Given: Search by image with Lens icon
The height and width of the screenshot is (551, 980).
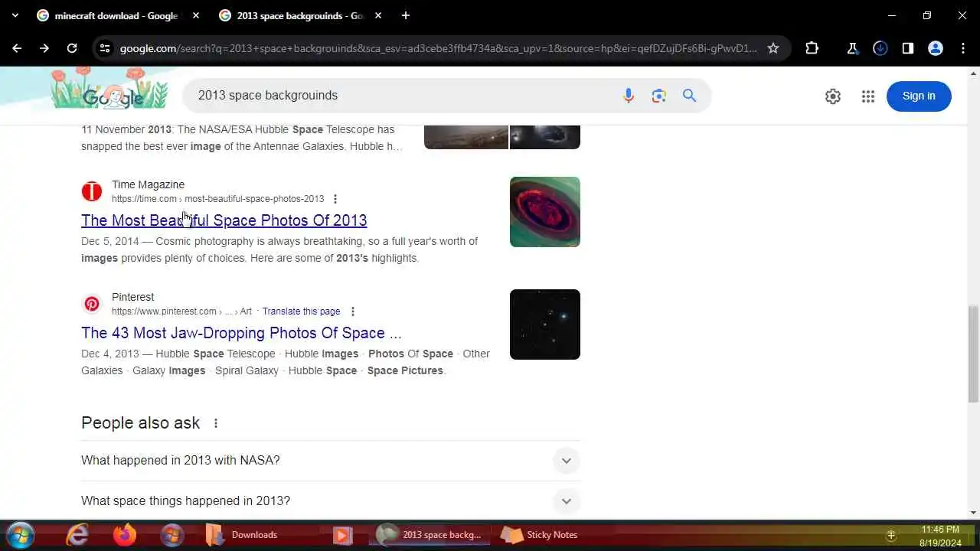Looking at the screenshot, I should click(x=659, y=96).
